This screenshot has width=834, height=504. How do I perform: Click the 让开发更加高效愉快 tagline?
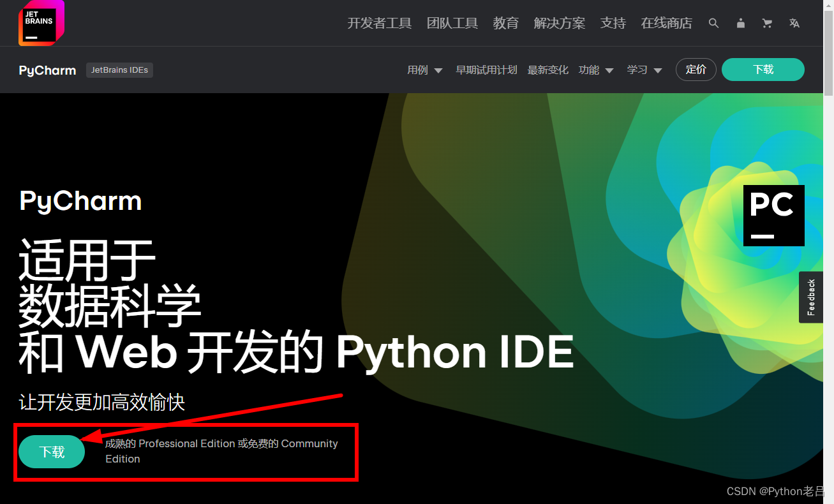coord(101,403)
